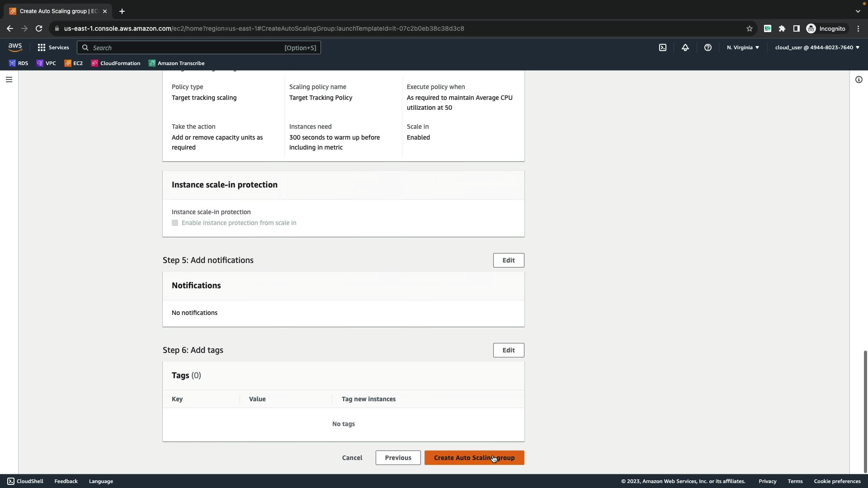Expand the N. Virginia region dropdown
Image resolution: width=868 pixels, height=488 pixels.
pos(743,47)
